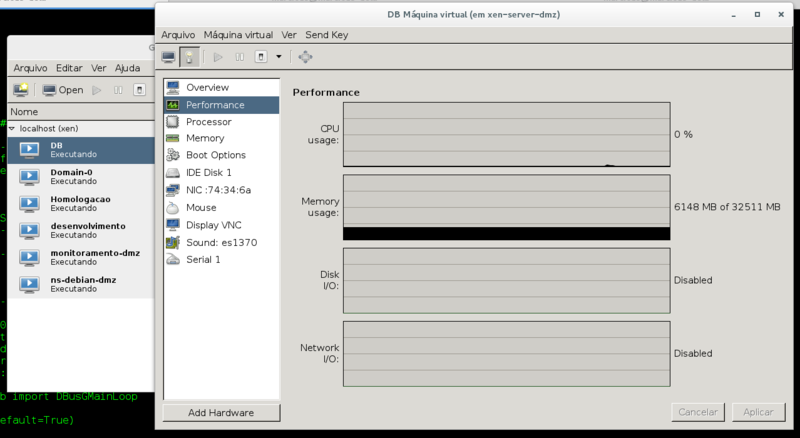Toggle virtual hardware details view
This screenshot has width=800, height=438.
click(189, 57)
